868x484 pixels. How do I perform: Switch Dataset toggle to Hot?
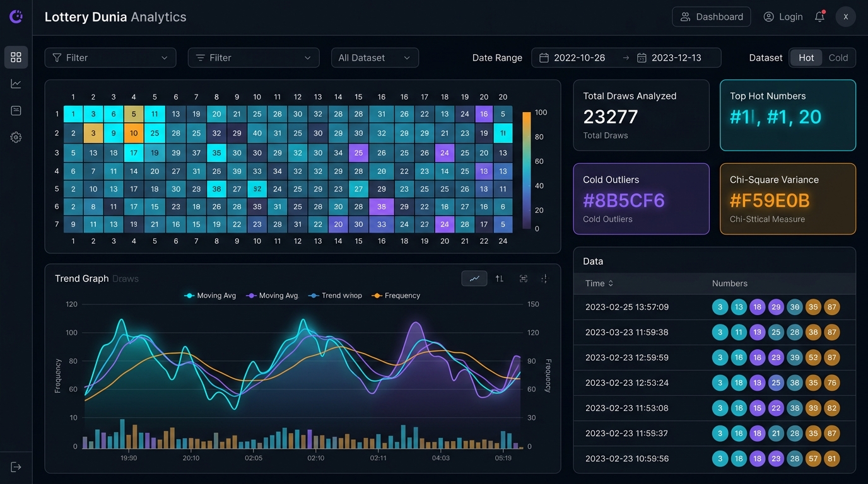coord(806,57)
